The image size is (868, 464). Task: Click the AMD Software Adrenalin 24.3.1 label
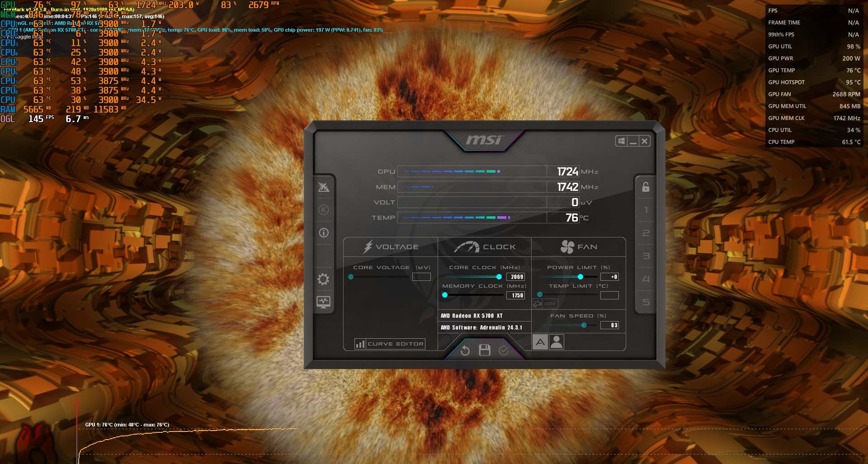(481, 327)
